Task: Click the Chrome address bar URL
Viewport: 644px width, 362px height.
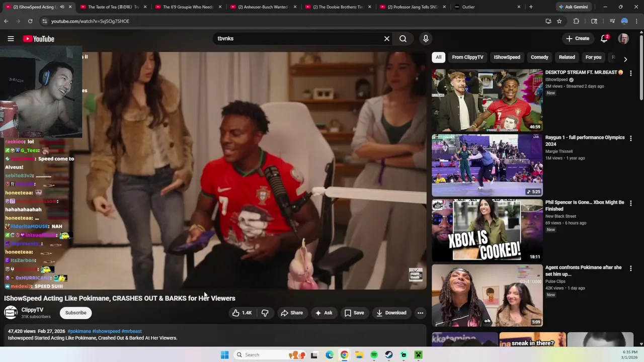Action: [90, 21]
